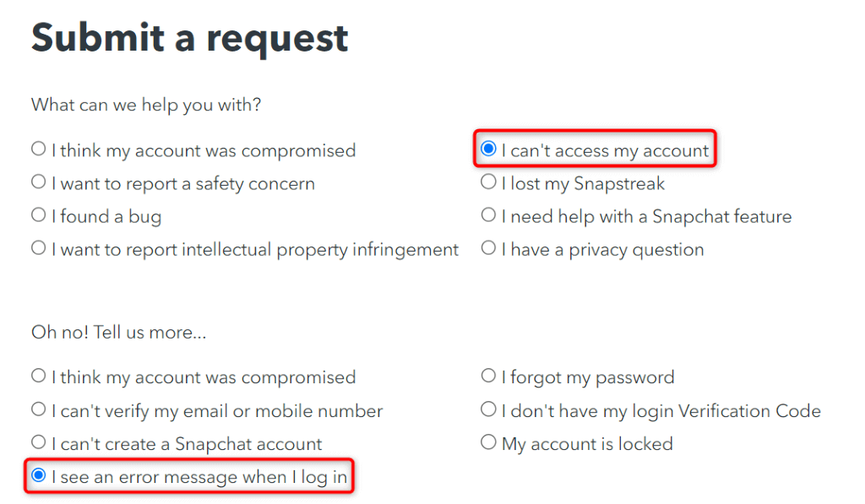Screen dimensions: 865x504
Task: Select 'I want to report a safety concern'
Action: 39,182
